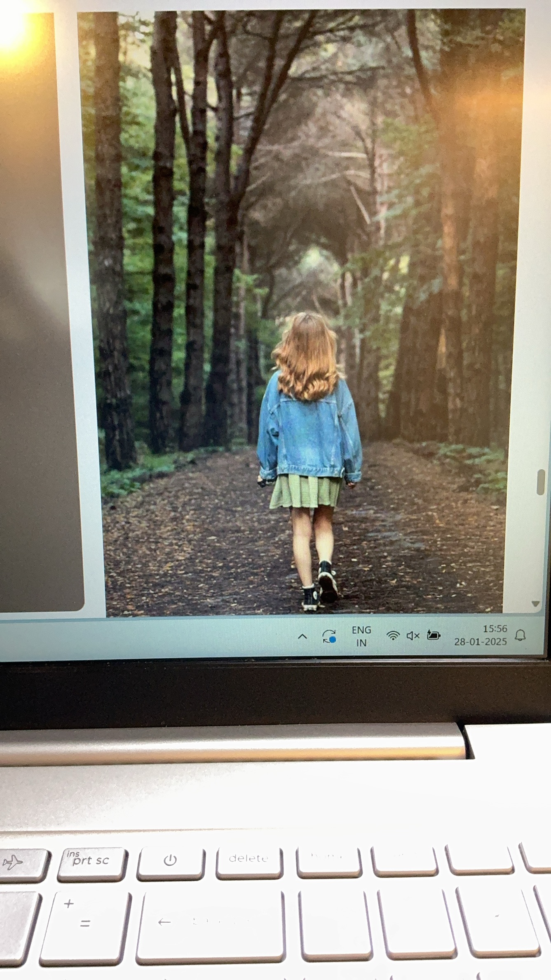The width and height of the screenshot is (551, 980).
Task: Click the 15:56 clock time
Action: 495,629
